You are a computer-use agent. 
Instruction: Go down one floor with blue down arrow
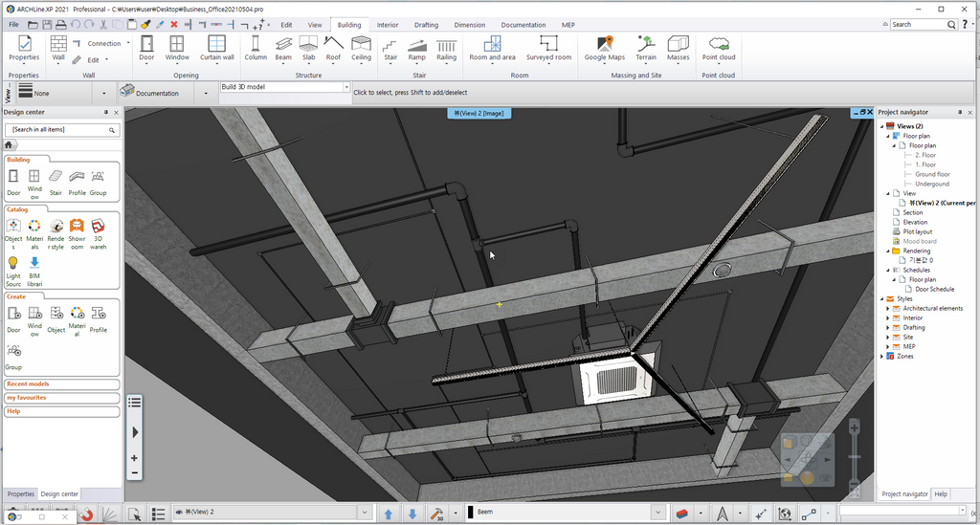[x=412, y=514]
